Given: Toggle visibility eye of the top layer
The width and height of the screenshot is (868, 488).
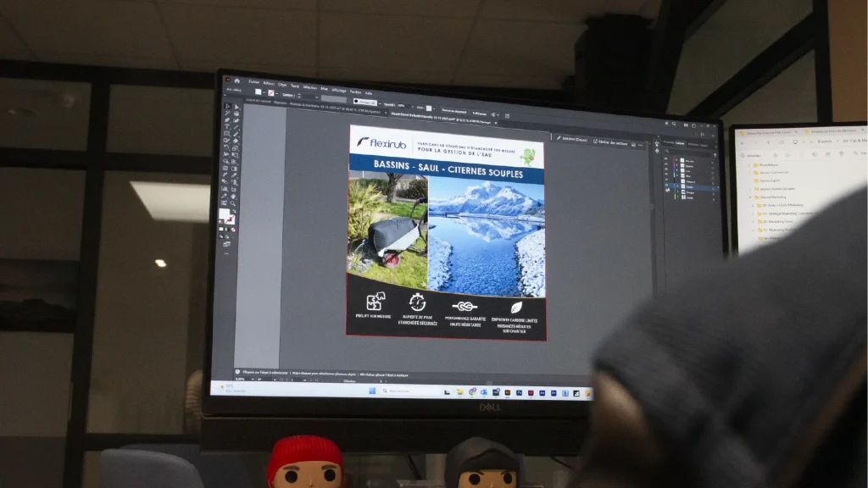Looking at the screenshot, I should 666,158.
